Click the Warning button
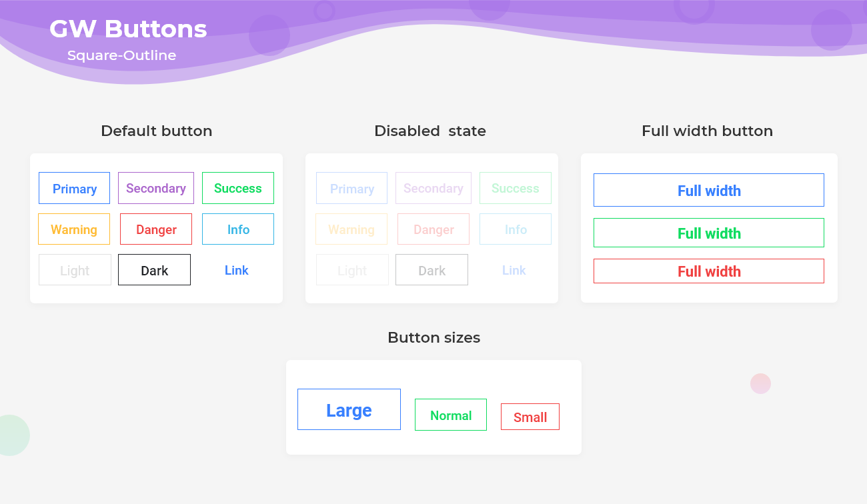 [x=74, y=229]
